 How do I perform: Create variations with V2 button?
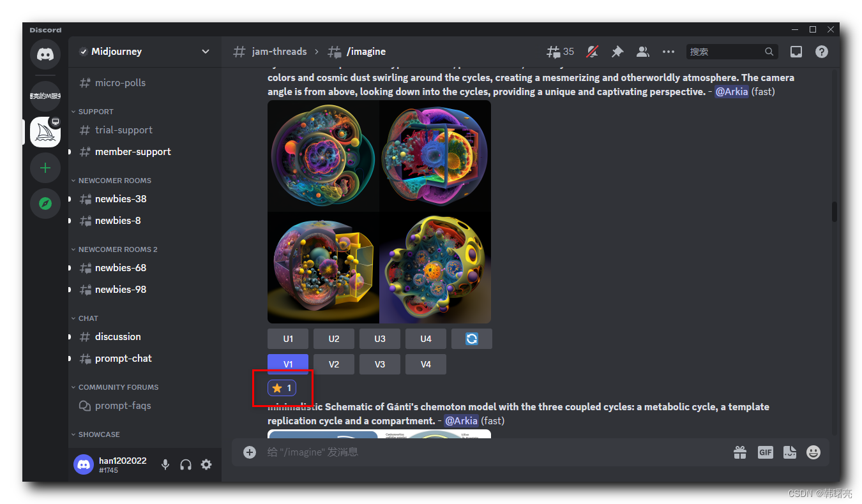point(334,364)
